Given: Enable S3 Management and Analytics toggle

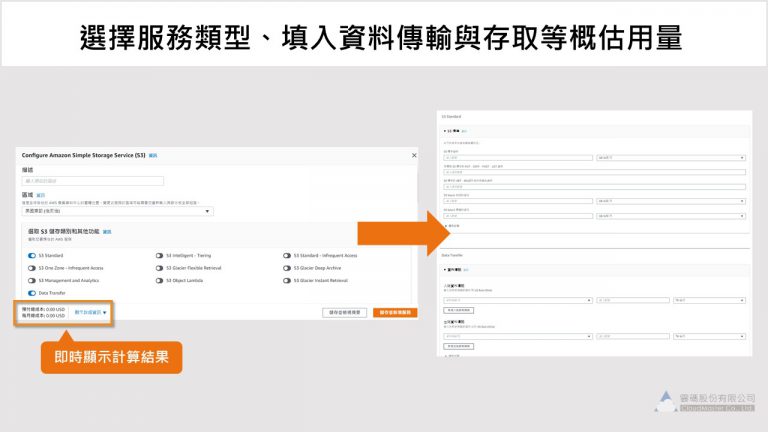Looking at the screenshot, I should (x=32, y=281).
